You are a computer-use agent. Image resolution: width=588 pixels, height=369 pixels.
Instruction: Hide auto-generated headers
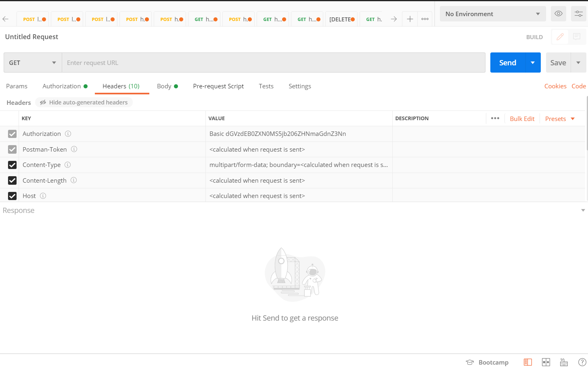pyautogui.click(x=84, y=102)
